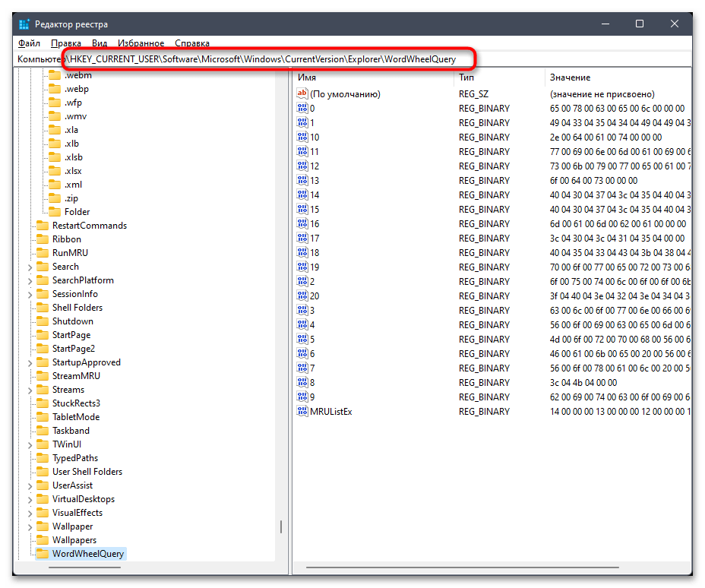Select the StartPage key

[71, 335]
